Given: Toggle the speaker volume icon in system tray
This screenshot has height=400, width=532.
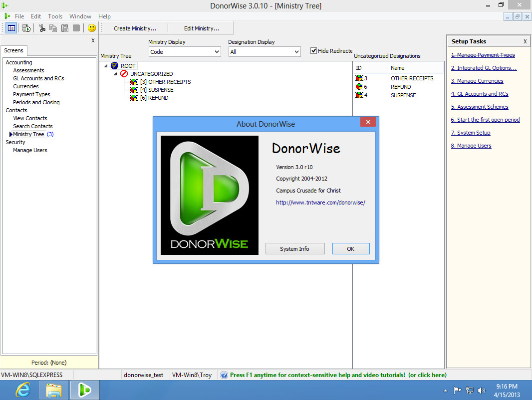Looking at the screenshot, I should tap(481, 391).
